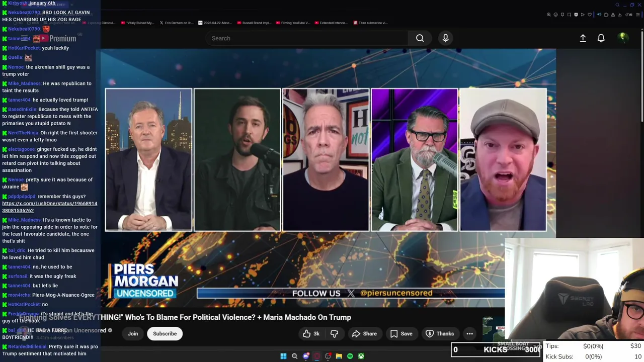The width and height of the screenshot is (644, 362).
Task: Switch to 'Vitaly Ruined My...' browser tab
Action: coord(136,23)
